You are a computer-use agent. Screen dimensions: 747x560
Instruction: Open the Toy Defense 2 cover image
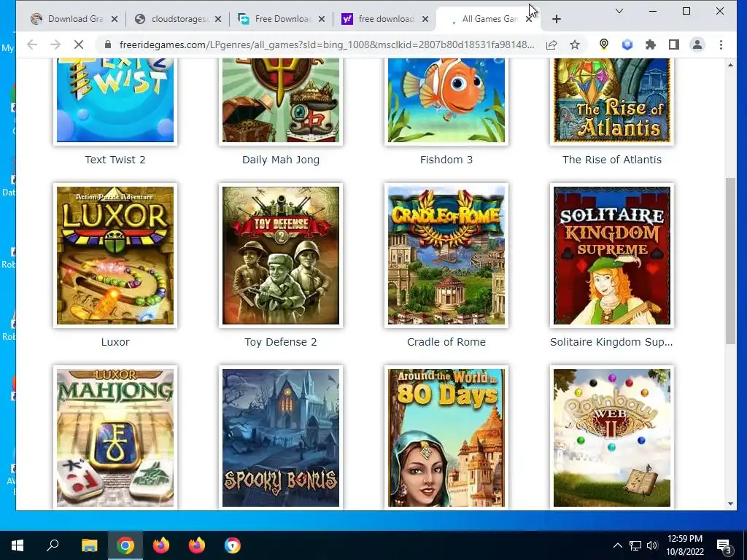point(281,256)
